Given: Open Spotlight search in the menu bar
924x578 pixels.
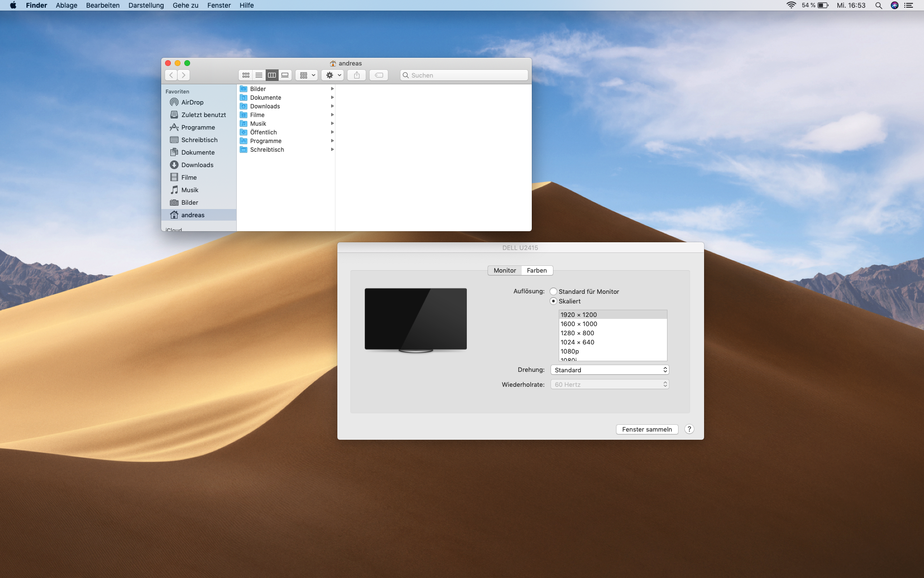Looking at the screenshot, I should (878, 5).
